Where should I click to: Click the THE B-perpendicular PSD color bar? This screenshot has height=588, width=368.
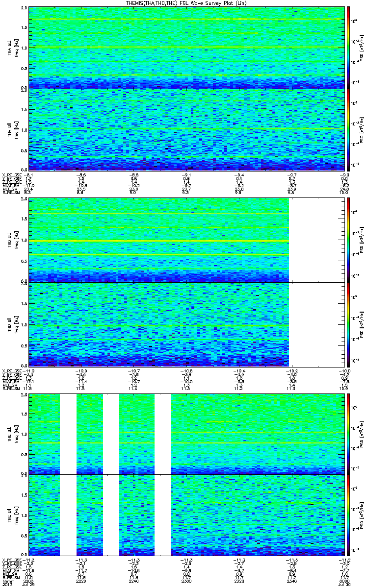(348, 434)
